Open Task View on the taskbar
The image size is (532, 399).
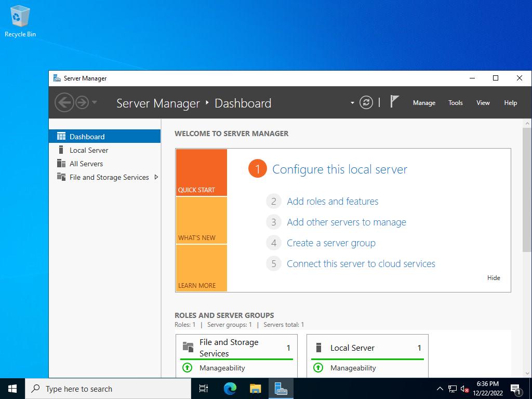click(x=204, y=389)
